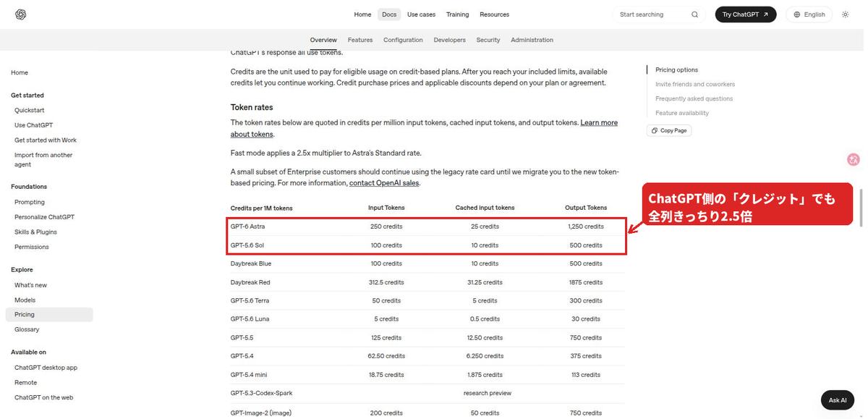Click the GPT-5.6 Sol row label

coord(247,245)
